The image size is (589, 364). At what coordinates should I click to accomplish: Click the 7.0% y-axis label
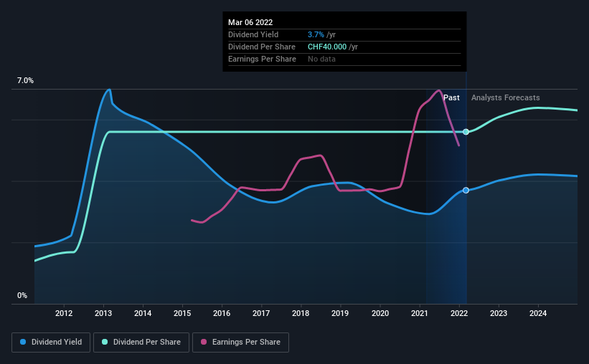pos(25,81)
